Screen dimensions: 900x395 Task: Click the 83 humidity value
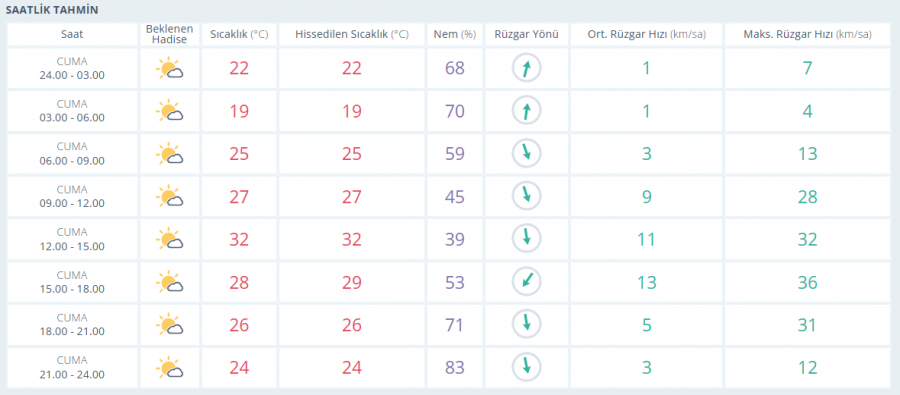tap(455, 367)
